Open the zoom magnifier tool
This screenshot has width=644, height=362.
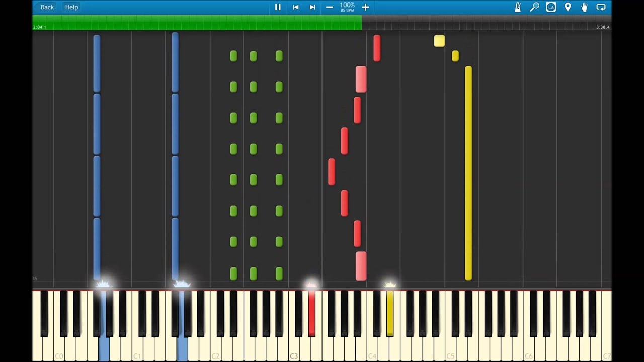534,7
